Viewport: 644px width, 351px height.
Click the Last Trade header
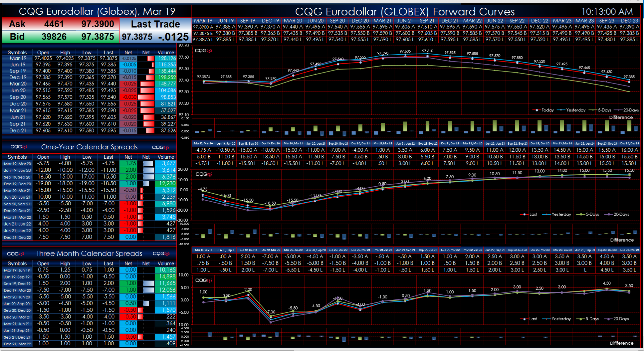tap(155, 24)
